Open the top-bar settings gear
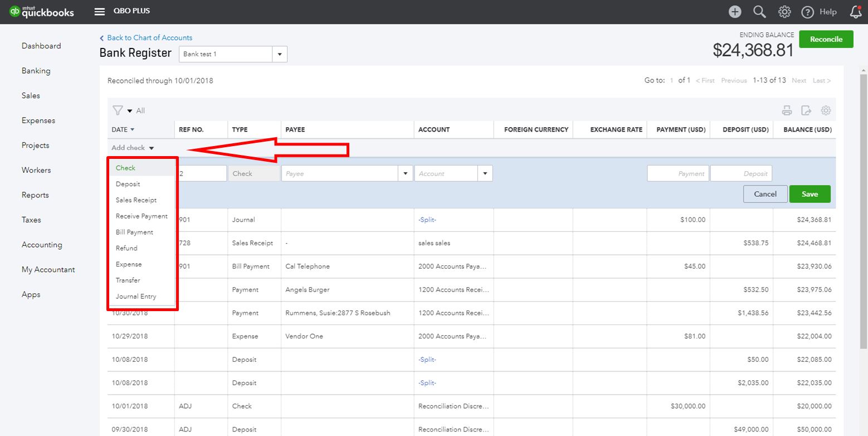This screenshot has width=868, height=436. tap(784, 12)
